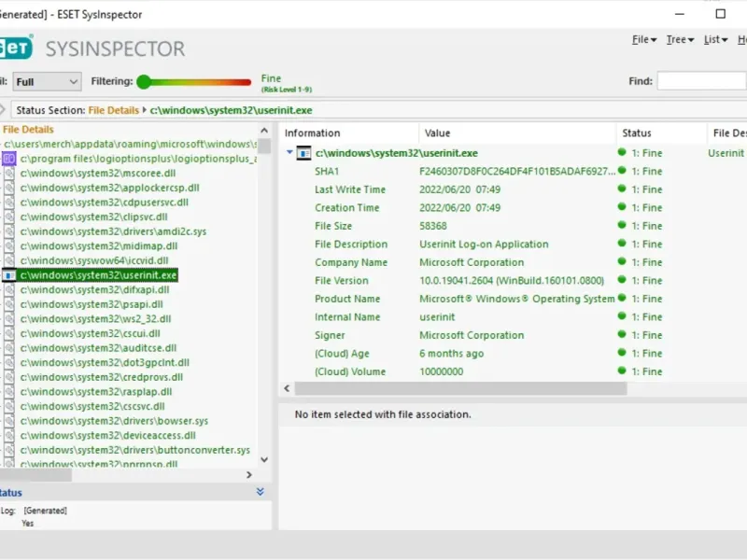Click the auditcse.dll file icon
747x560 pixels.
[x=9, y=348]
